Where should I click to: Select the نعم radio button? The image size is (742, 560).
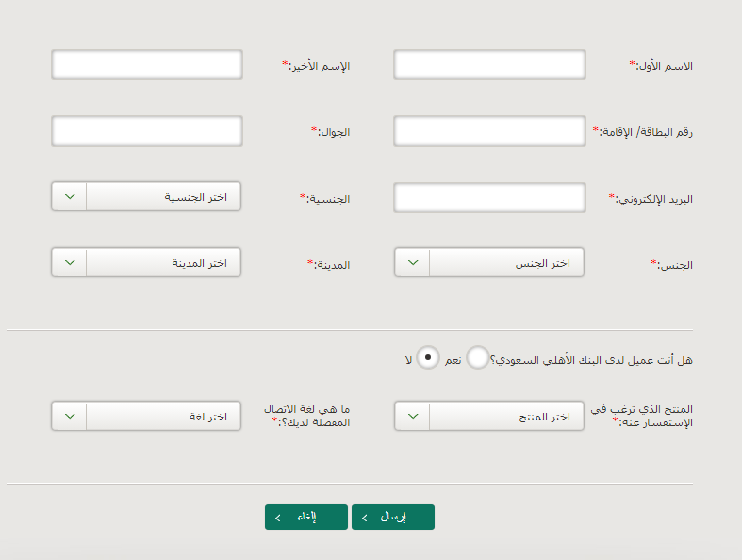(477, 357)
